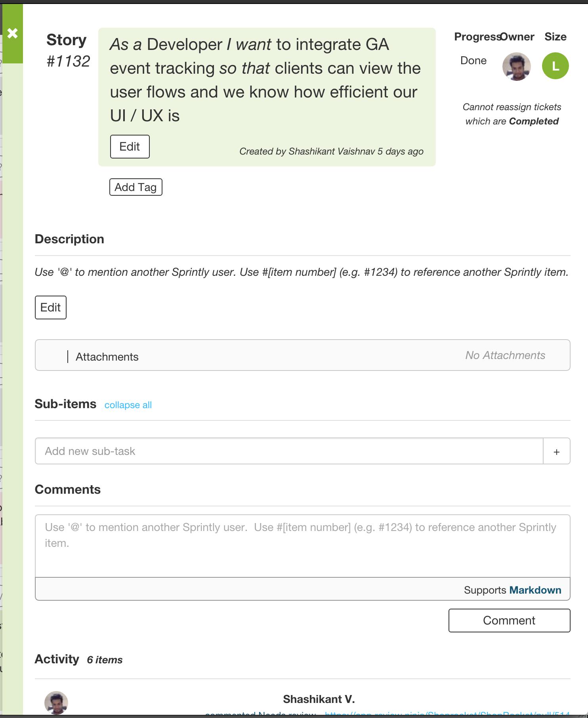Click the plus button to add sub-task

tap(556, 451)
